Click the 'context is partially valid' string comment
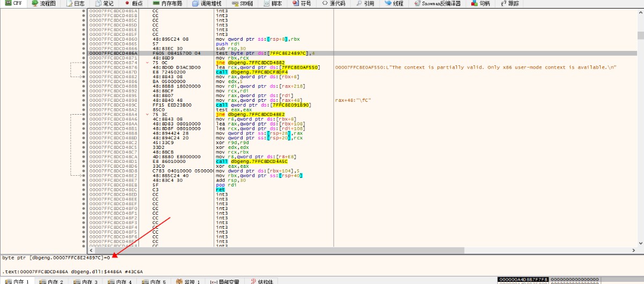The height and width of the screenshot is (284, 644). click(x=475, y=67)
